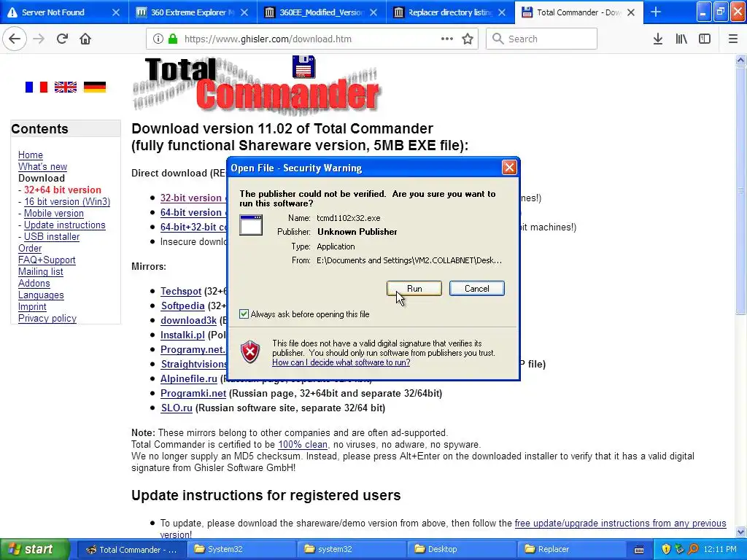Click the Total Commander floppy disk logo

[303, 66]
